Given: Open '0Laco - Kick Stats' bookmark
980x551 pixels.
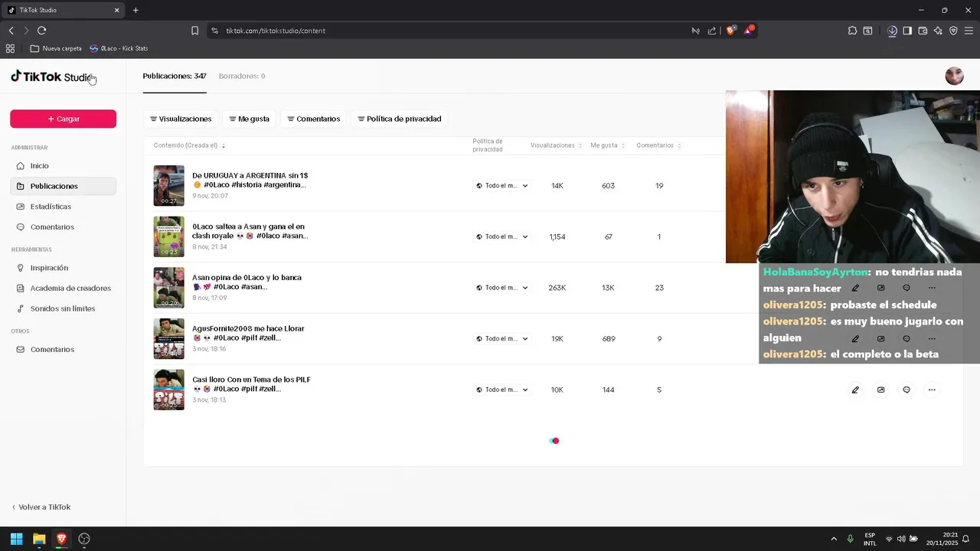Looking at the screenshot, I should pos(119,48).
